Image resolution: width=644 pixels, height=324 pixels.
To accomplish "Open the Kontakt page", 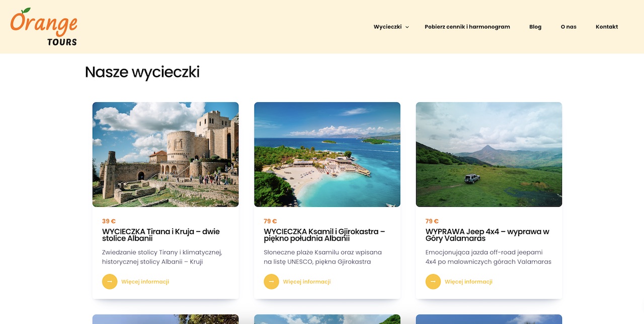I will point(607,27).
